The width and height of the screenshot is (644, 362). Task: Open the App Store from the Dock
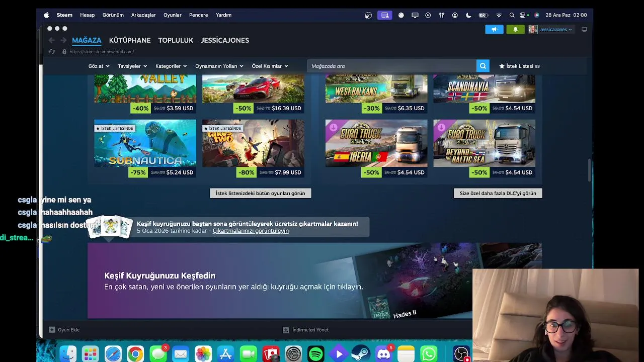(225, 354)
